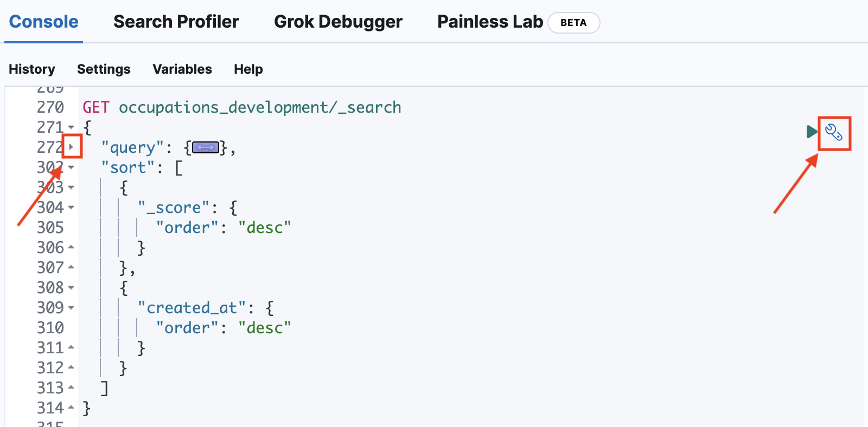Open console Settings
This screenshot has width=868, height=427.
click(x=104, y=69)
